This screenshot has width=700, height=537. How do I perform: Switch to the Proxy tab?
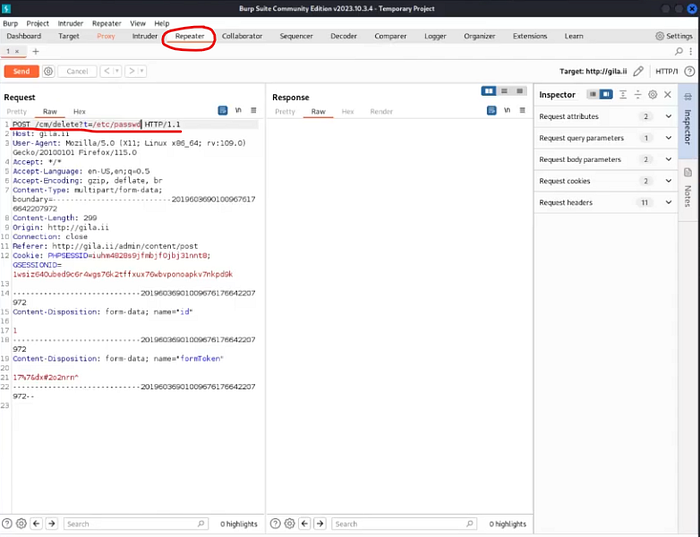click(x=106, y=36)
